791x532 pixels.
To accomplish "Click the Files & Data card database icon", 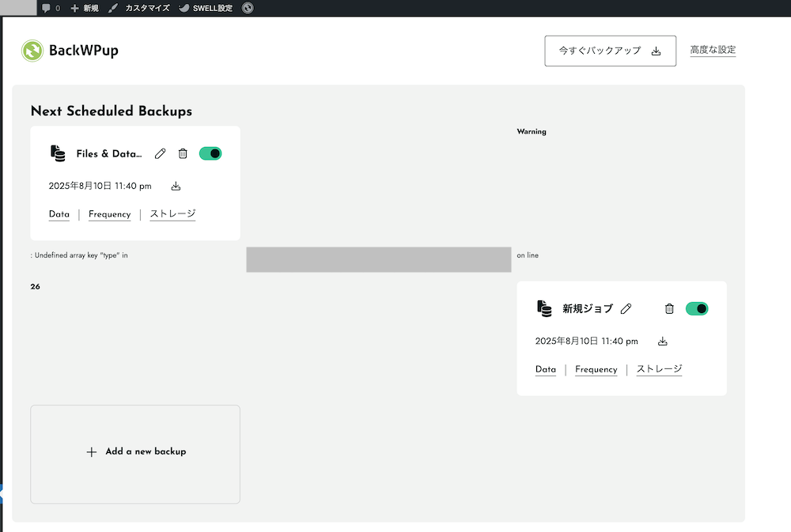I will 58,153.
